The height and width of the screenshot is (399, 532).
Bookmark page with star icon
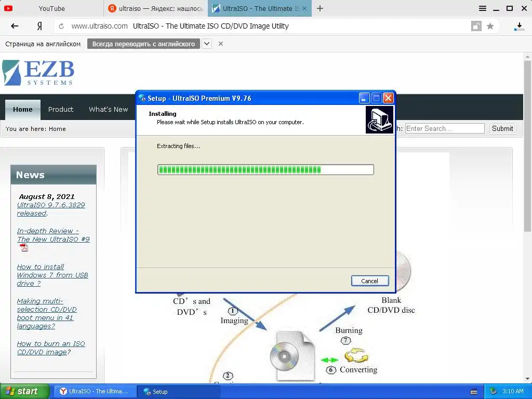tap(490, 26)
